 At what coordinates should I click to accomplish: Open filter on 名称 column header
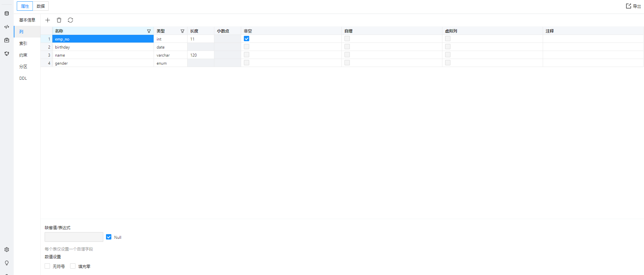pos(149,31)
